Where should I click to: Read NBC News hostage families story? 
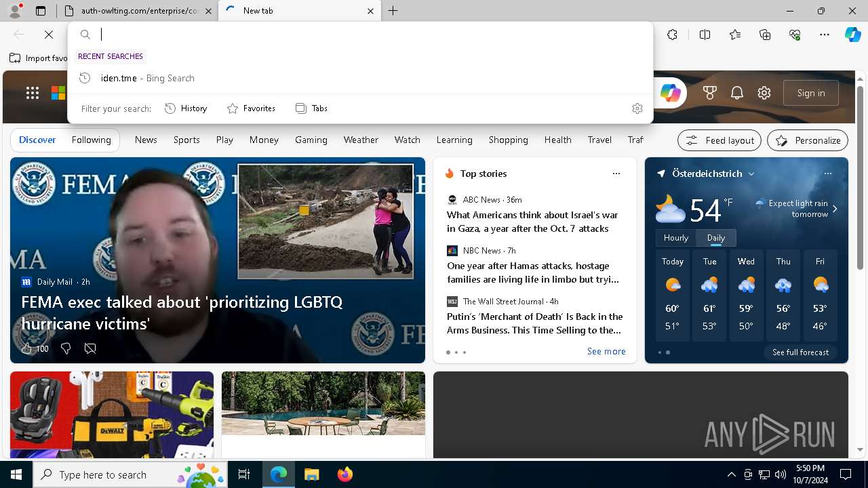pyautogui.click(x=533, y=272)
